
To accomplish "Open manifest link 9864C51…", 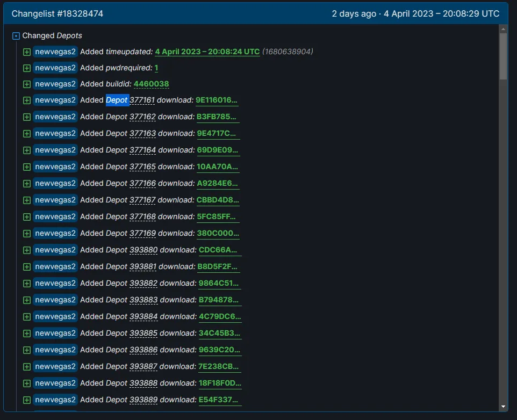I will [220, 283].
